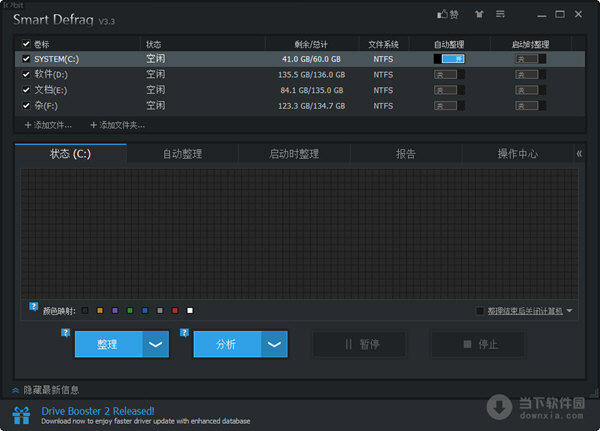Click the black color map swatch
Screen dimensions: 600x431
pyautogui.click(x=85, y=310)
